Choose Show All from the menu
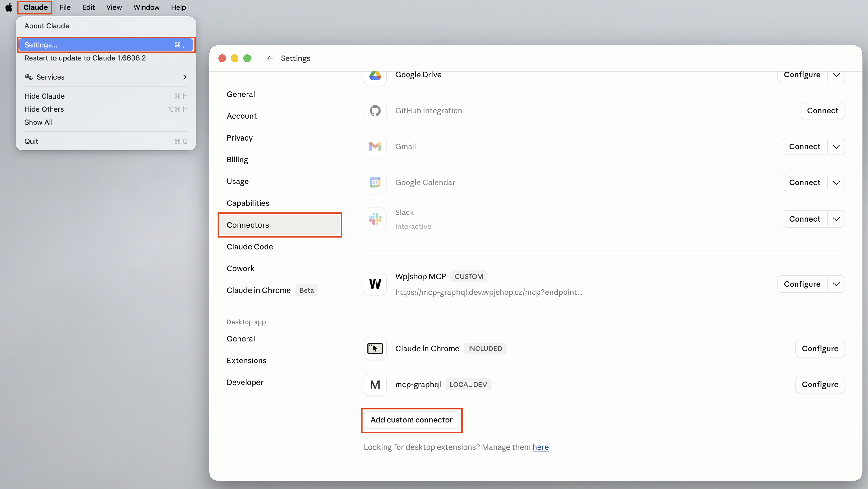This screenshot has height=489, width=868. [106, 122]
